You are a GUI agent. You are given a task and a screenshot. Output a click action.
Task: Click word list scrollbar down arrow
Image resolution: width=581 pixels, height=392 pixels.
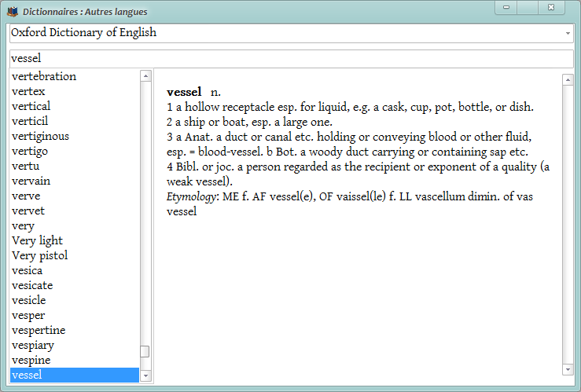tap(145, 376)
